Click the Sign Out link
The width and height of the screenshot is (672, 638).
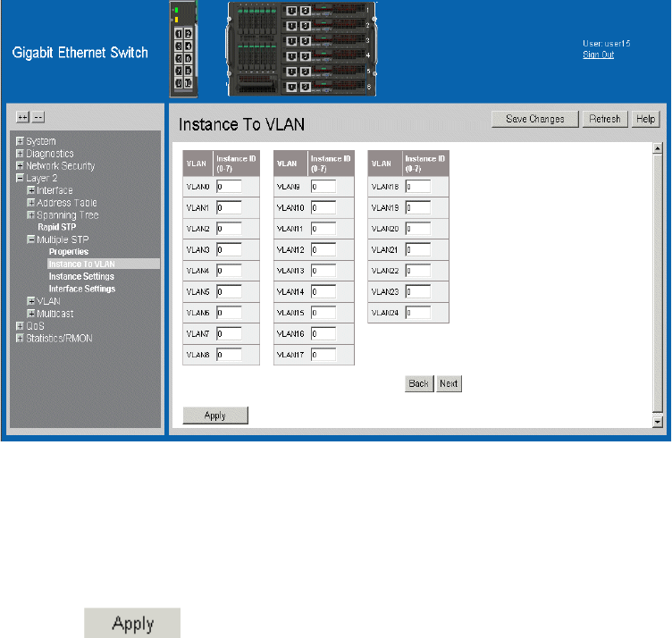[x=598, y=55]
